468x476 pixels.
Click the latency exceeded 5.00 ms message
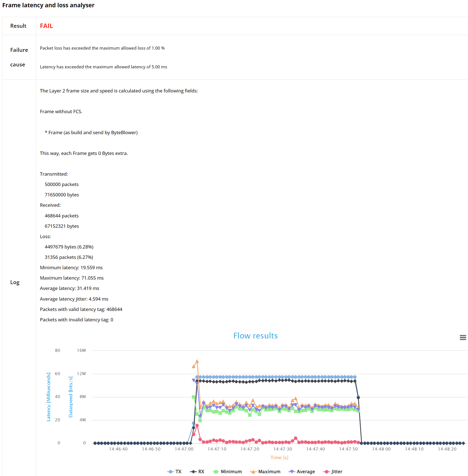(103, 67)
